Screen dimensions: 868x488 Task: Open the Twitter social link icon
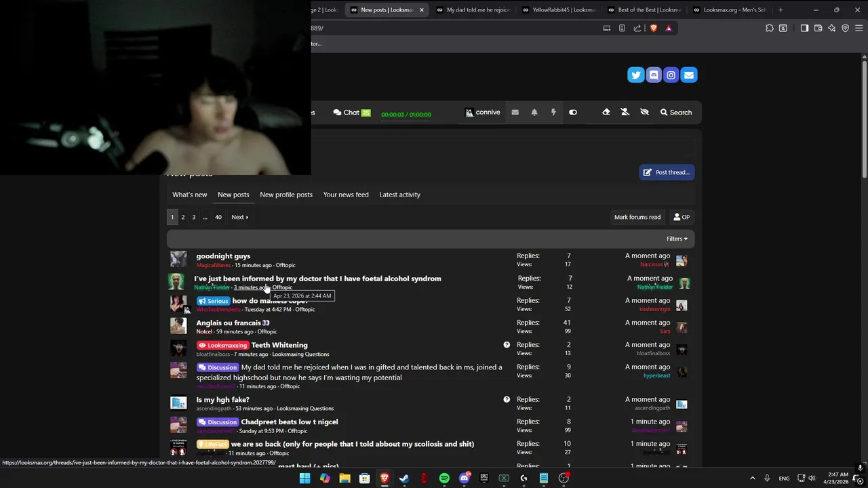point(635,75)
